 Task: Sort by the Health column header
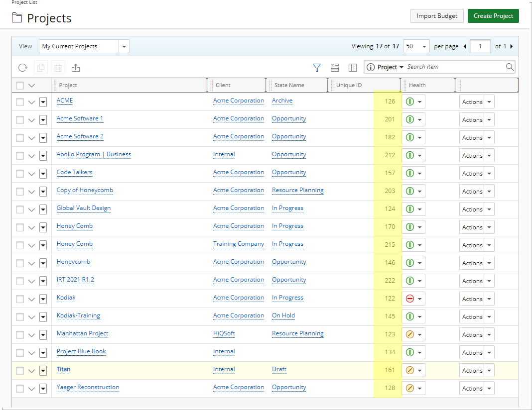(417, 85)
